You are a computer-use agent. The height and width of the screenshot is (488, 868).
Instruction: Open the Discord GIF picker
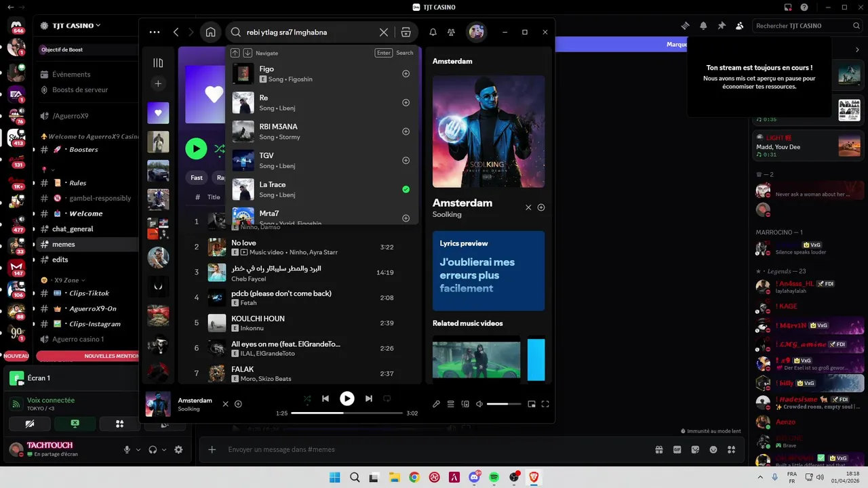(677, 449)
